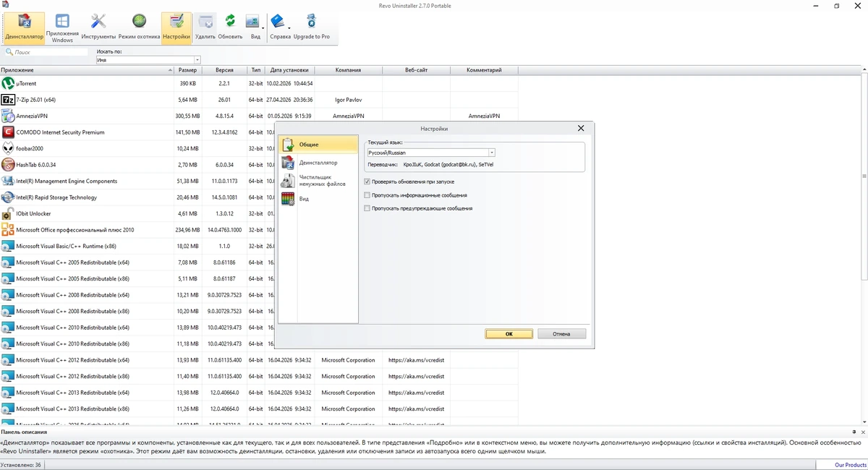Viewport: 868px width, 470px height.
Task: Select the 7-Zip 26.01 (x64) icon
Action: pos(8,100)
